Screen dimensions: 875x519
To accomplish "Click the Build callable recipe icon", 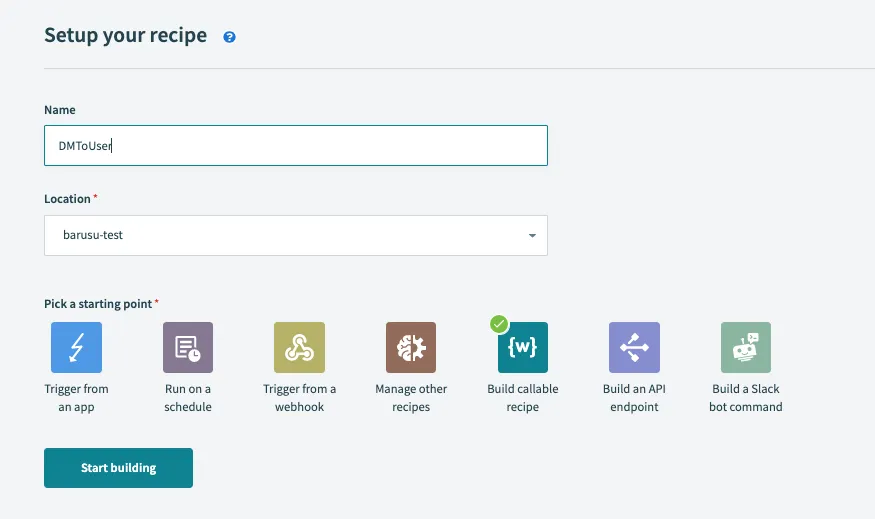I will tap(523, 347).
